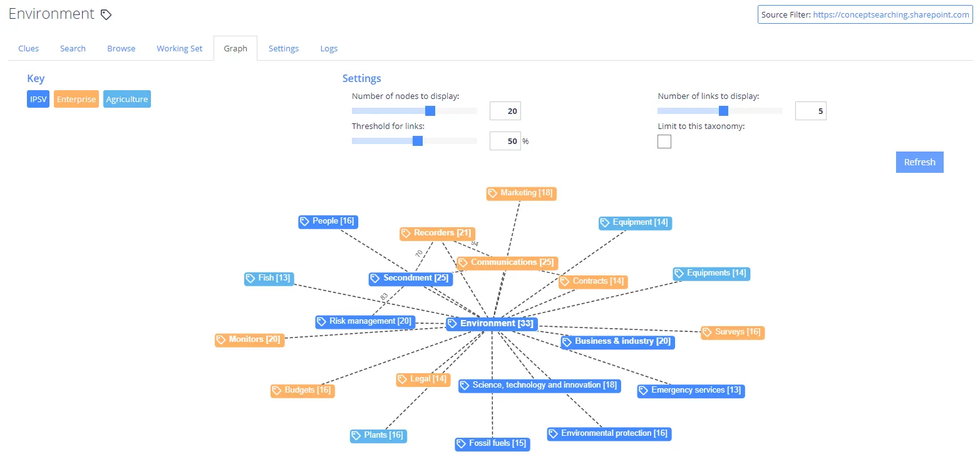Click the Fossil fuels [15] node label
The height and width of the screenshot is (459, 980).
coord(498,443)
